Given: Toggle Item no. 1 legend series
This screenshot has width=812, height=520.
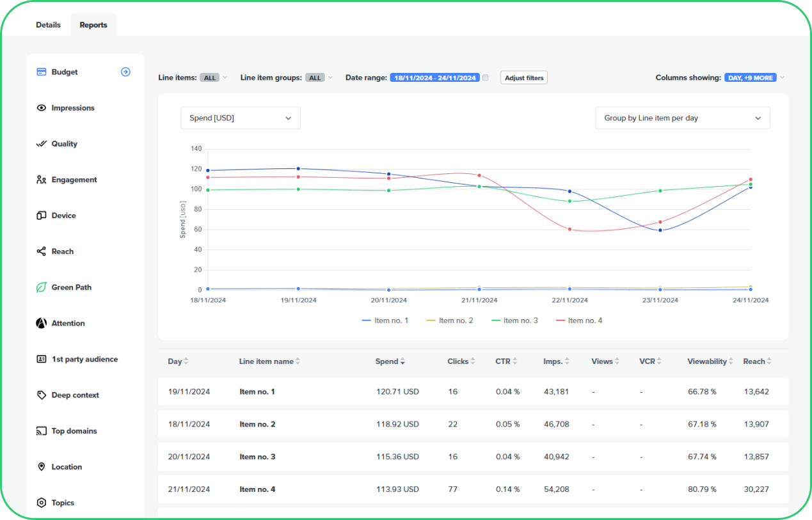Looking at the screenshot, I should [385, 320].
